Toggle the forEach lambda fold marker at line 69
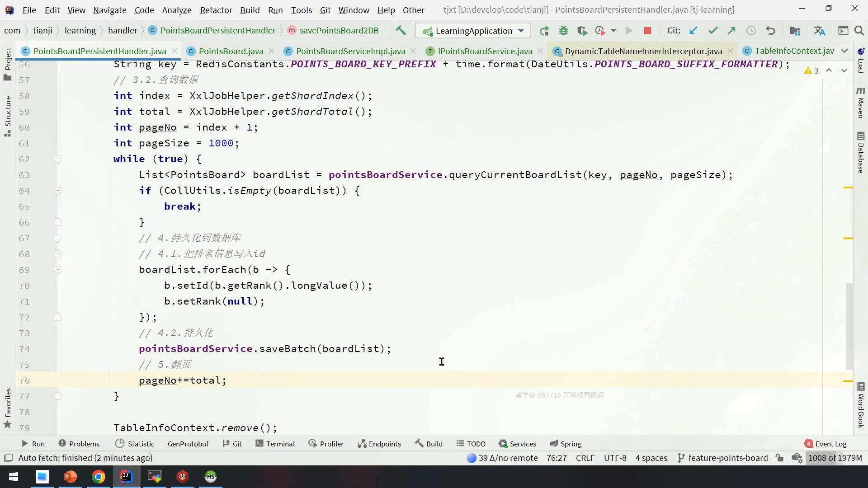The height and width of the screenshot is (488, 868). pyautogui.click(x=58, y=270)
